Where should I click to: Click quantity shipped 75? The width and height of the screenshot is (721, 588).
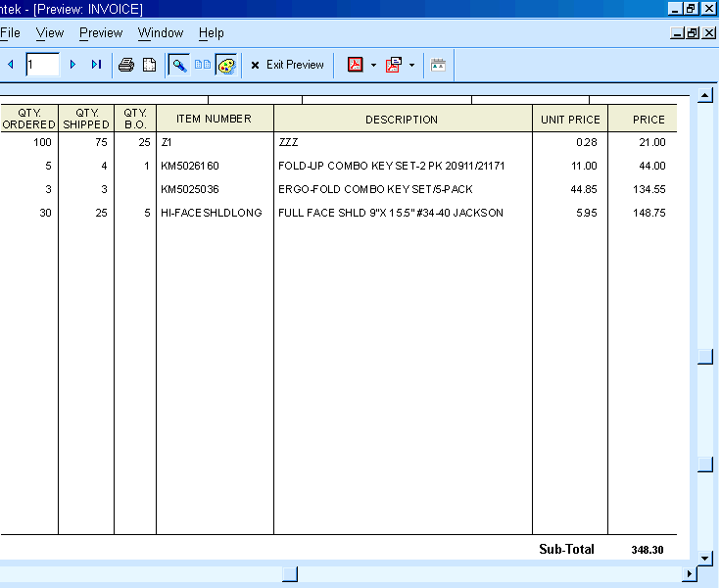101,142
